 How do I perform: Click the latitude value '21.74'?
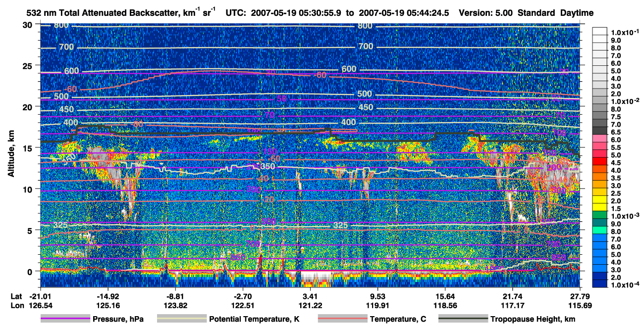tap(513, 296)
